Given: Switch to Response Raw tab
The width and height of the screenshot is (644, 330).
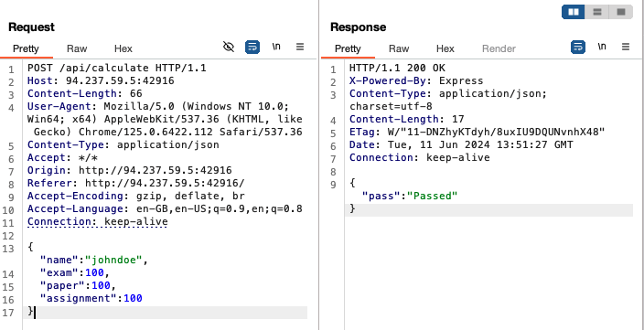Looking at the screenshot, I should click(x=399, y=48).
